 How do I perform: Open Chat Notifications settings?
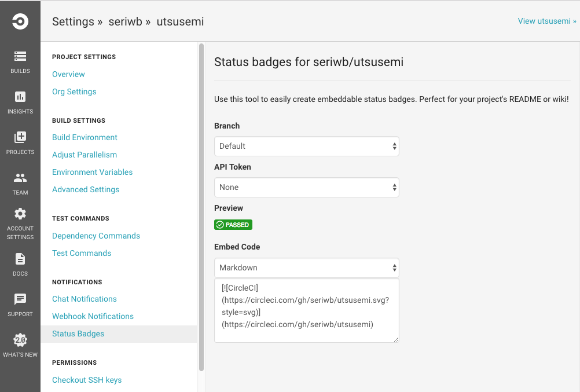(85, 299)
